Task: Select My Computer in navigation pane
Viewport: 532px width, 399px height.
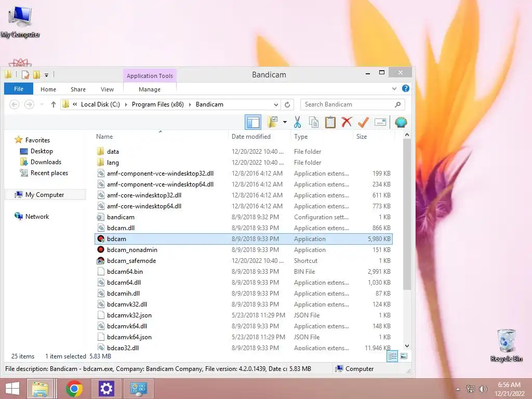Action: pos(45,195)
